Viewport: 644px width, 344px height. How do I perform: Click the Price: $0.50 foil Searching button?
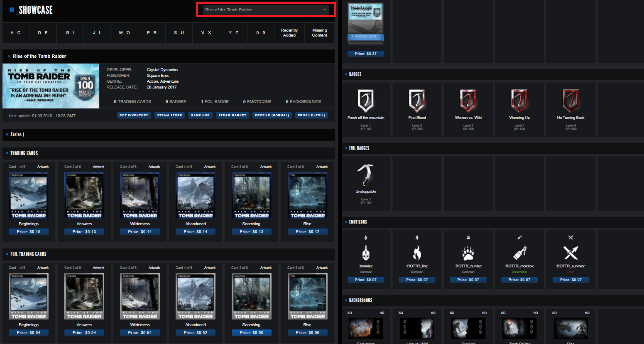(x=252, y=333)
